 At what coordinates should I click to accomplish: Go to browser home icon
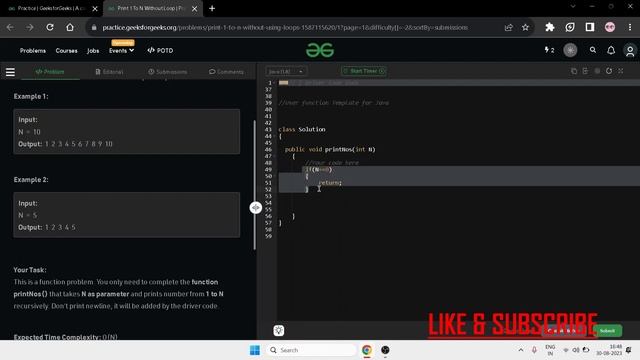[70, 27]
